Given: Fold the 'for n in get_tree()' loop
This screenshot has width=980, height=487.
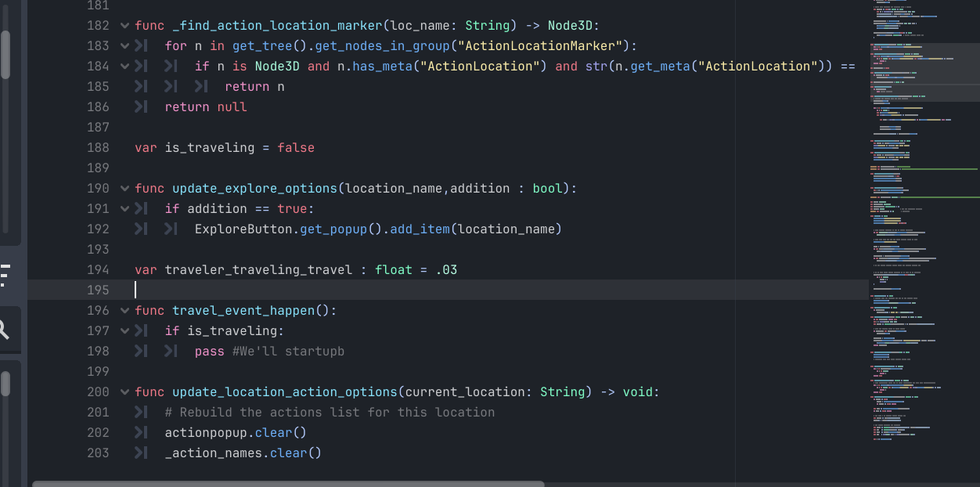Looking at the screenshot, I should (x=124, y=46).
